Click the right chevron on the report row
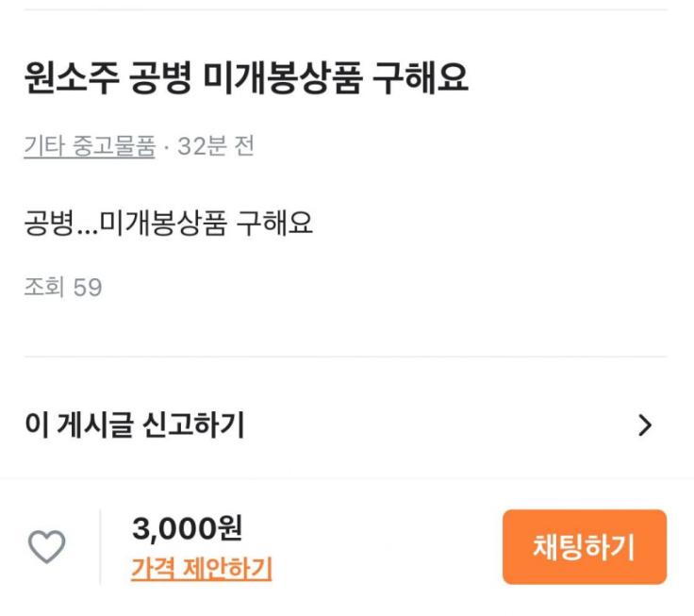The width and height of the screenshot is (694, 616). coord(645,425)
